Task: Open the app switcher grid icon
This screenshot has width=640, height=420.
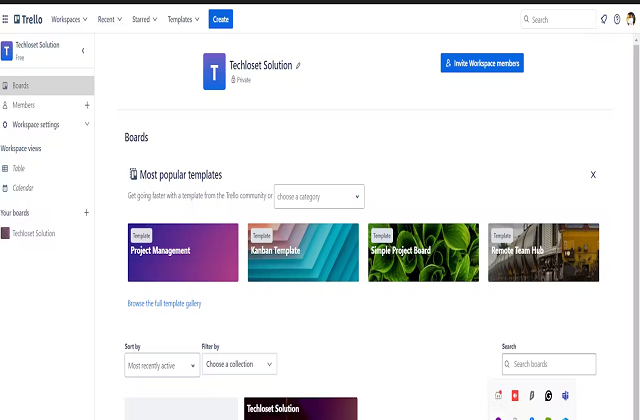Action: [5, 19]
